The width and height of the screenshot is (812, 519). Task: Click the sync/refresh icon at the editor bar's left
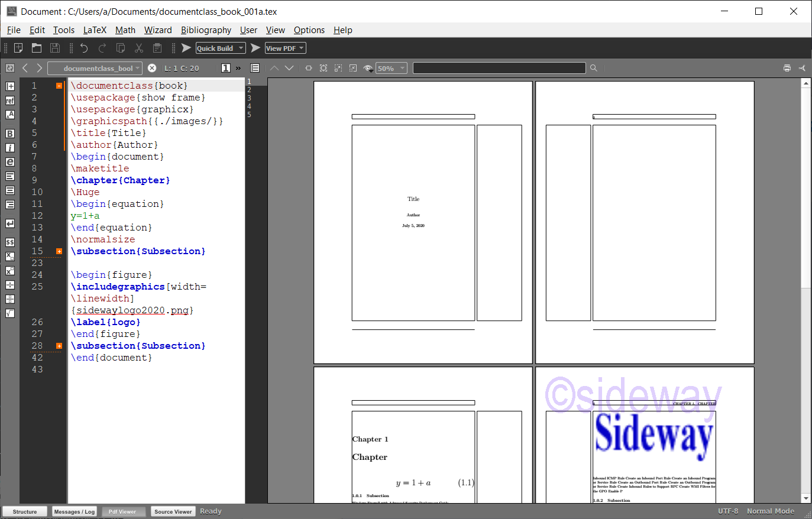pos(10,68)
